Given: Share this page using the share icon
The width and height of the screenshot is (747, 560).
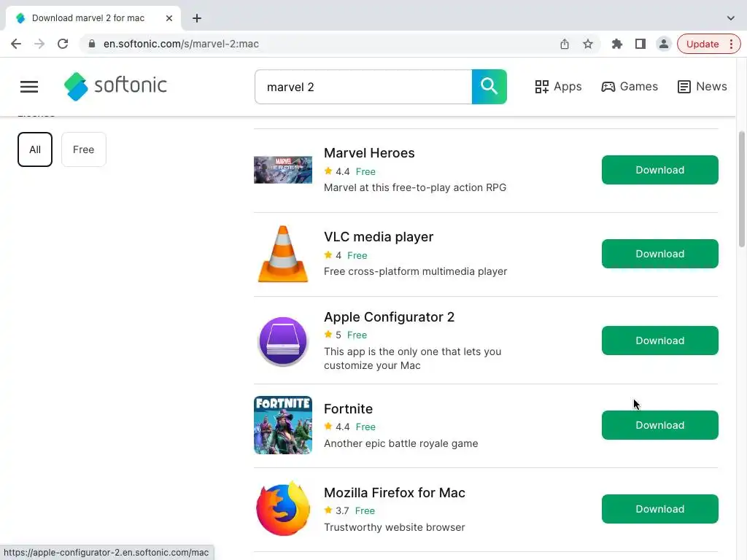Looking at the screenshot, I should pyautogui.click(x=565, y=44).
